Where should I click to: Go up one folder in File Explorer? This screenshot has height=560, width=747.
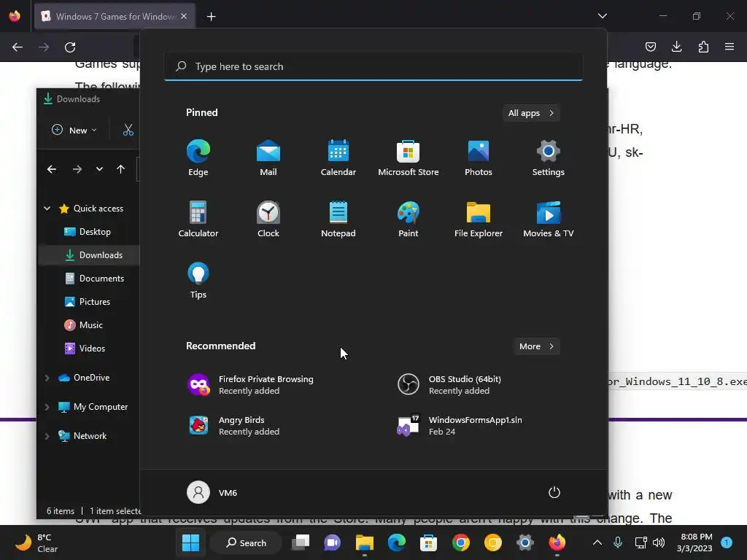tap(120, 169)
